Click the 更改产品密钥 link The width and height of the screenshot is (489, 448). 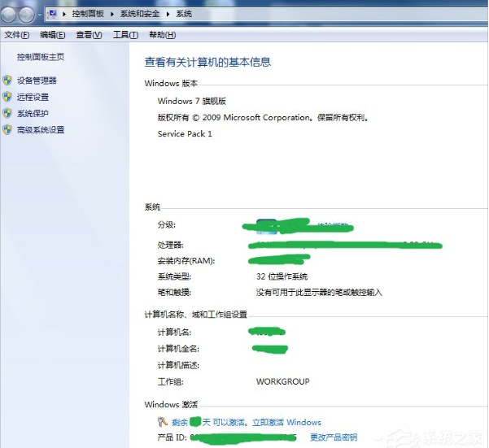pos(334,437)
